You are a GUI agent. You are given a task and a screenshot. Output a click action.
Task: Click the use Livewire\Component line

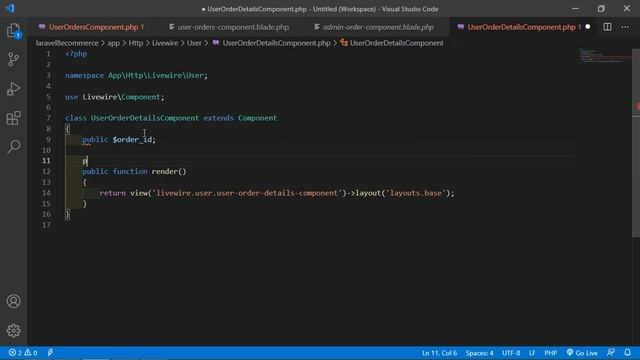pyautogui.click(x=114, y=97)
